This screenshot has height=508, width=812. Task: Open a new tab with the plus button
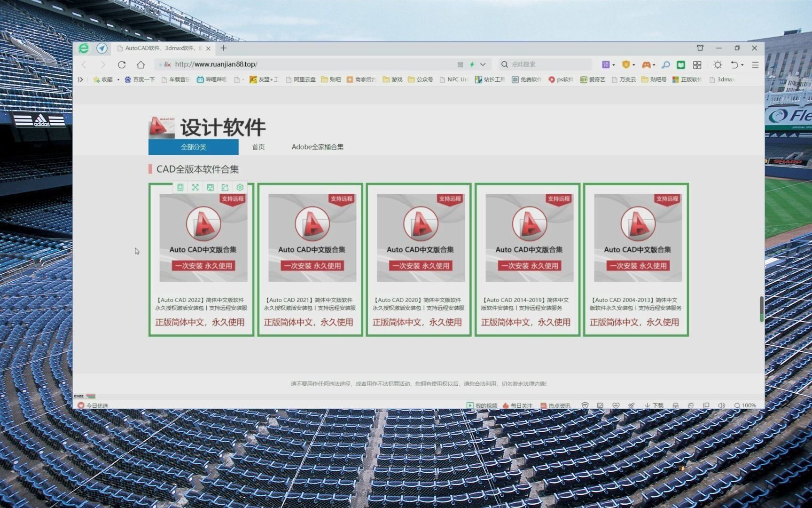coord(224,48)
